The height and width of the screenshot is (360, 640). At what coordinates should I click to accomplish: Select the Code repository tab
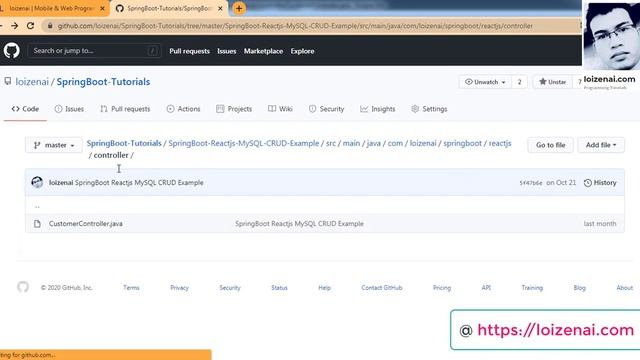click(25, 109)
